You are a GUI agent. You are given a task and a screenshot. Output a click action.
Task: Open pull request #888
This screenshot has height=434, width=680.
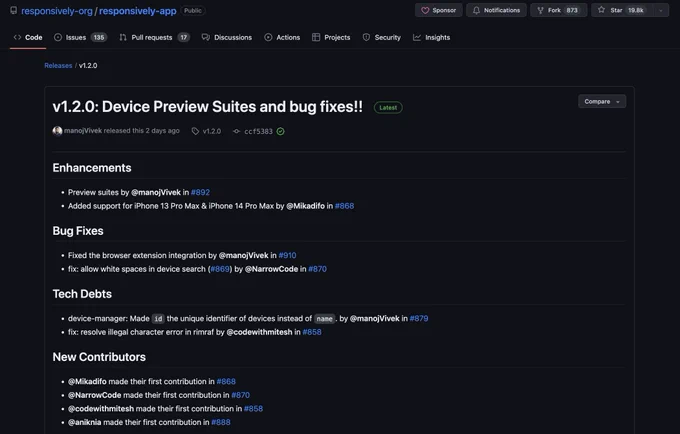(221, 422)
